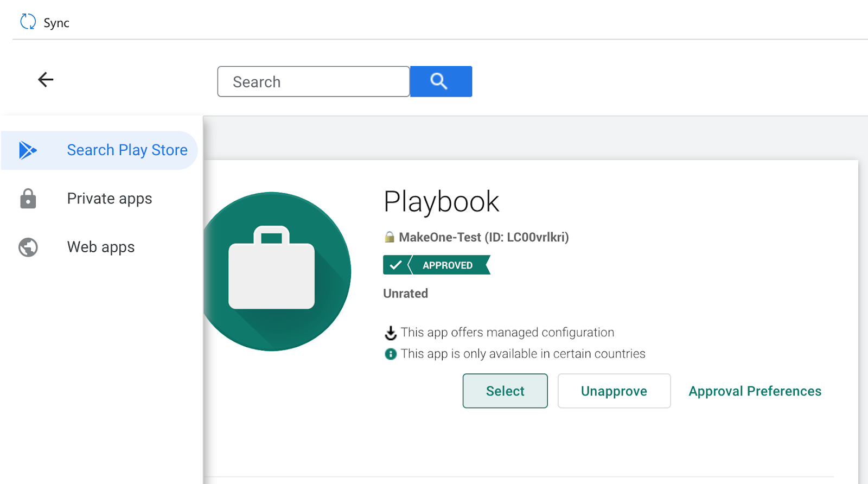
Task: Open Web apps section
Action: coord(100,247)
